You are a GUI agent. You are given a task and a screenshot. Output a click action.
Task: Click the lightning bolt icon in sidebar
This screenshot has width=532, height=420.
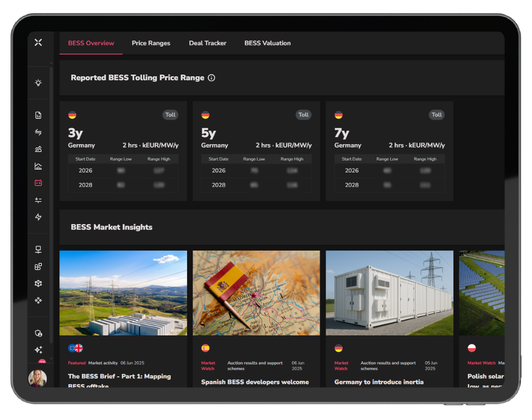38,217
